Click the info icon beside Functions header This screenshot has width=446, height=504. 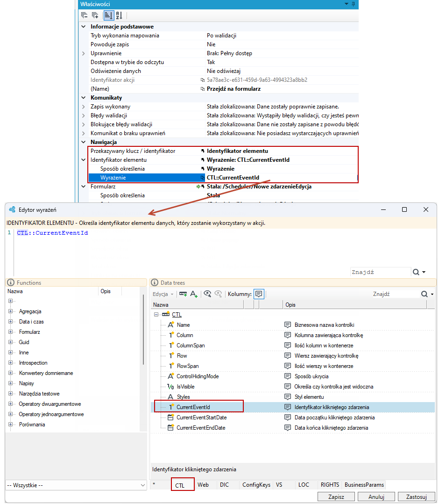point(11,282)
